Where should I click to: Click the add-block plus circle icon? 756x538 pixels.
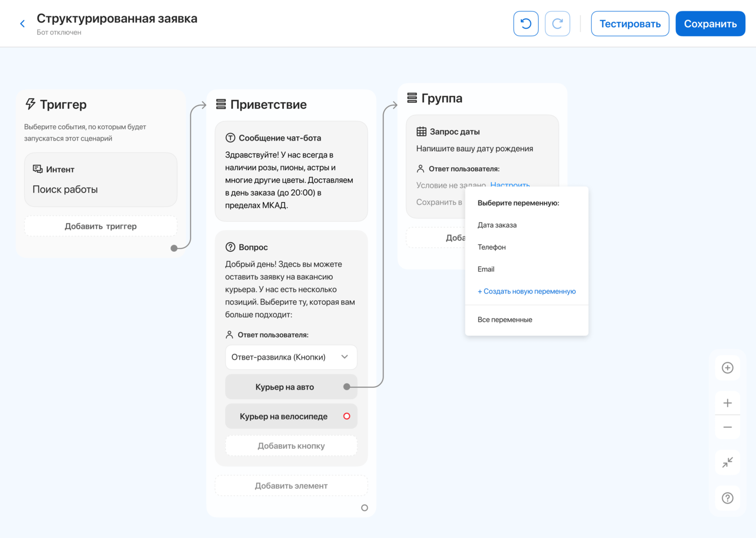click(727, 368)
